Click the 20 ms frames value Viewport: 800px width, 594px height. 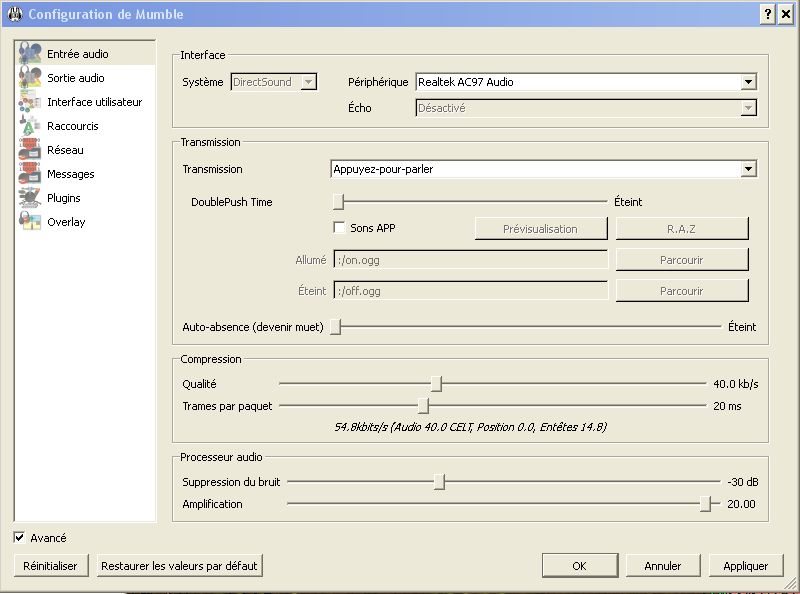pos(727,406)
